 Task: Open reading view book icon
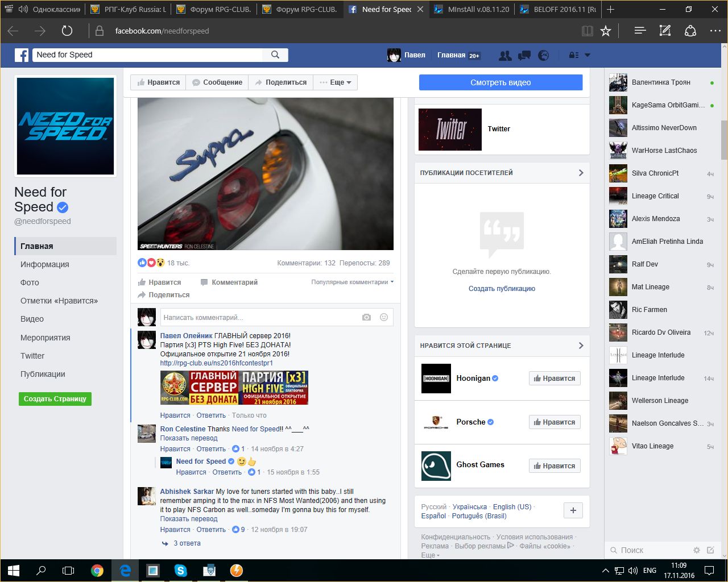pyautogui.click(x=588, y=31)
